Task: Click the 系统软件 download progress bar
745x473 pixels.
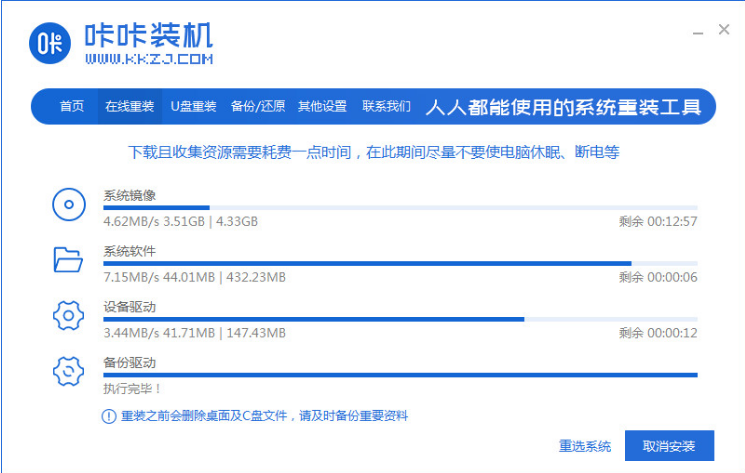Action: (400, 263)
